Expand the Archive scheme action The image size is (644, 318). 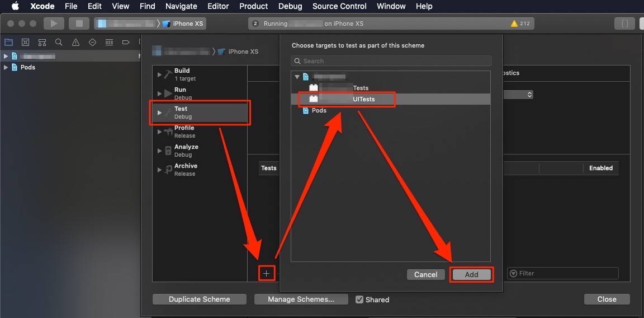pyautogui.click(x=159, y=170)
